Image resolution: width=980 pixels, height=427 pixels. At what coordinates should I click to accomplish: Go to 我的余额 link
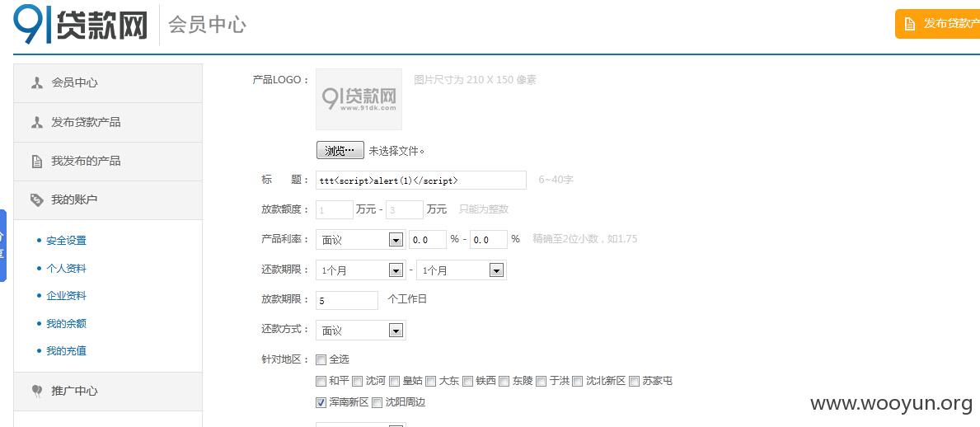pos(66,323)
